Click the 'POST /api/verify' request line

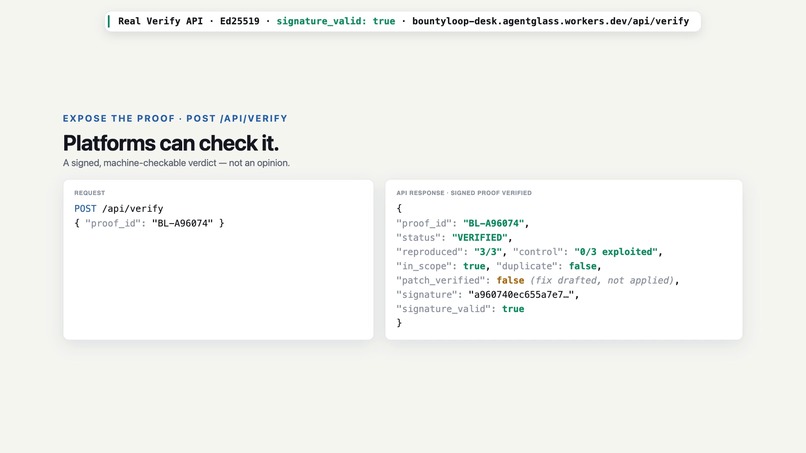(x=119, y=209)
